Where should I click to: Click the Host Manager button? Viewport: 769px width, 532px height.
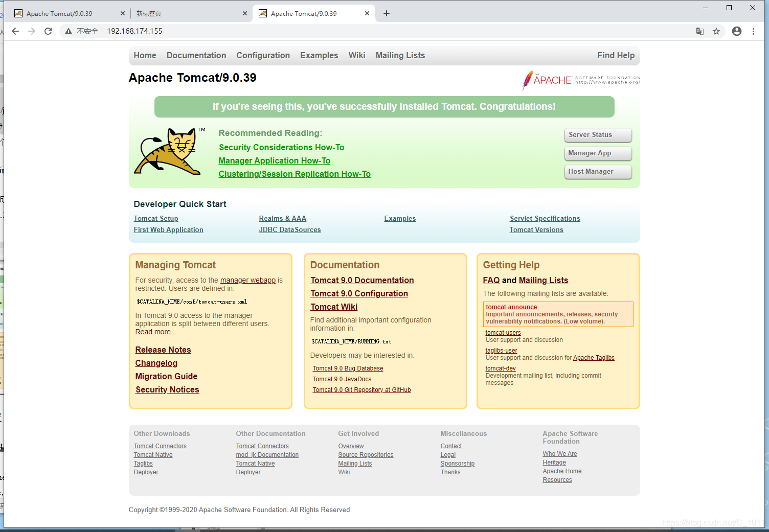tap(598, 172)
